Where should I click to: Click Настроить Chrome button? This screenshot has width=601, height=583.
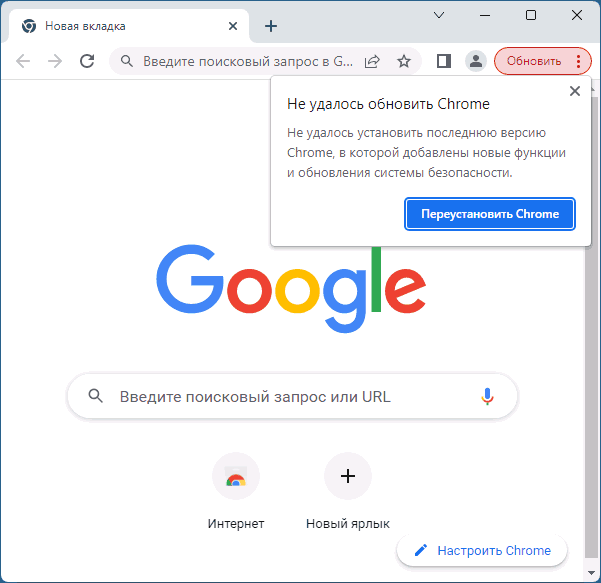click(x=482, y=550)
